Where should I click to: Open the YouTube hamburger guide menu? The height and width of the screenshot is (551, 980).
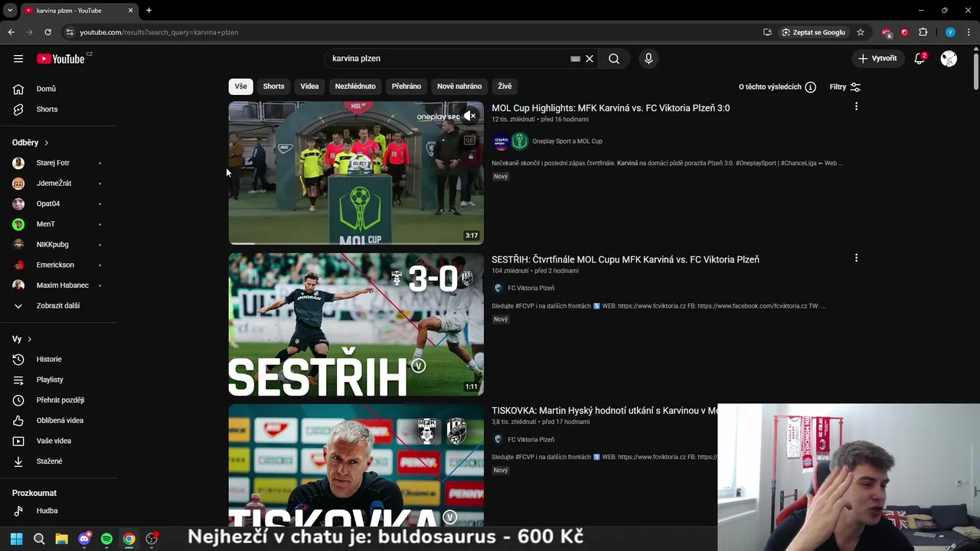pyautogui.click(x=18, y=58)
